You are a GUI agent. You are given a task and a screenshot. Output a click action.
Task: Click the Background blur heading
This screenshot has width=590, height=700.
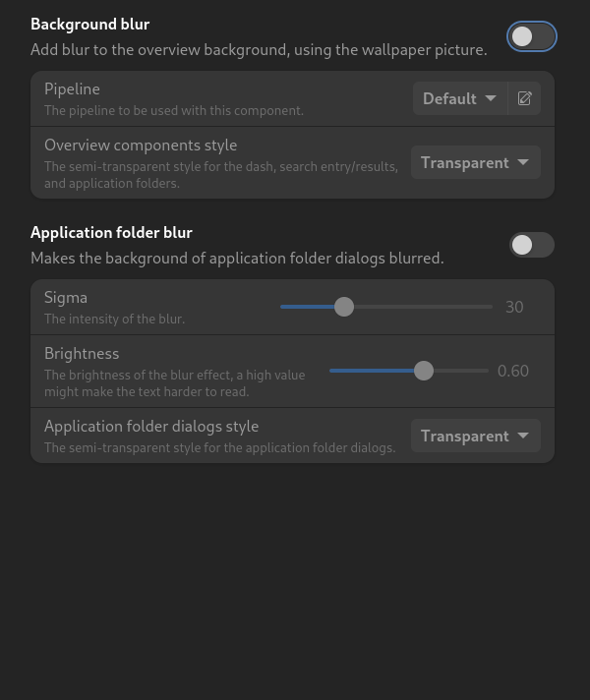coord(89,25)
